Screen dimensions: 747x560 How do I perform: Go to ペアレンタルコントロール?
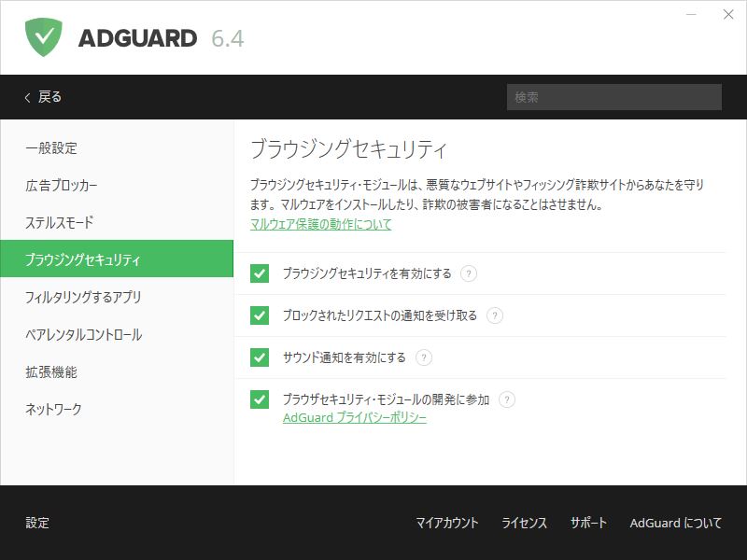(x=117, y=335)
